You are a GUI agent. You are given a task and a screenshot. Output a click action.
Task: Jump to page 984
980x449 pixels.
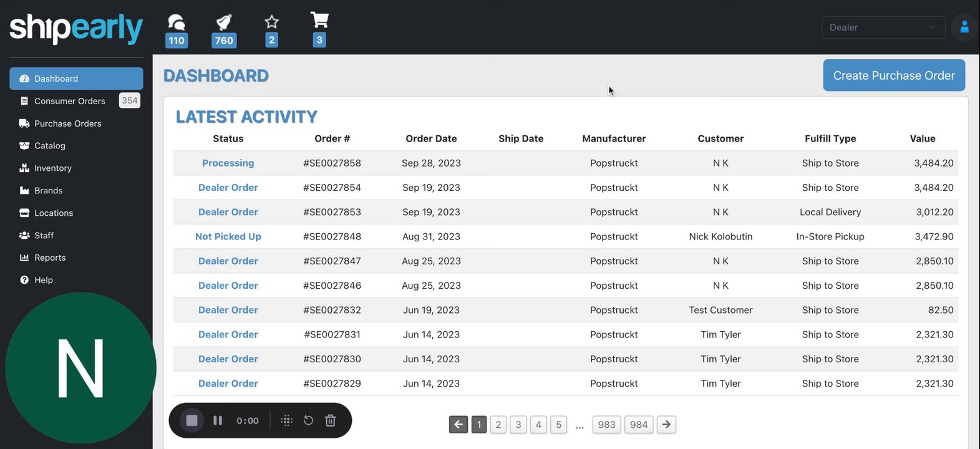click(x=638, y=425)
